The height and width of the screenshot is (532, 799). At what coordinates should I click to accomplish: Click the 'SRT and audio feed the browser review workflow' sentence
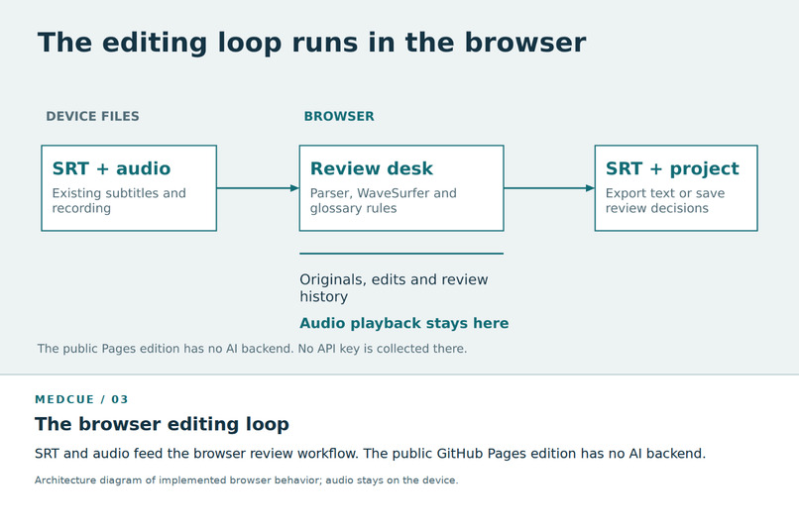click(x=197, y=453)
